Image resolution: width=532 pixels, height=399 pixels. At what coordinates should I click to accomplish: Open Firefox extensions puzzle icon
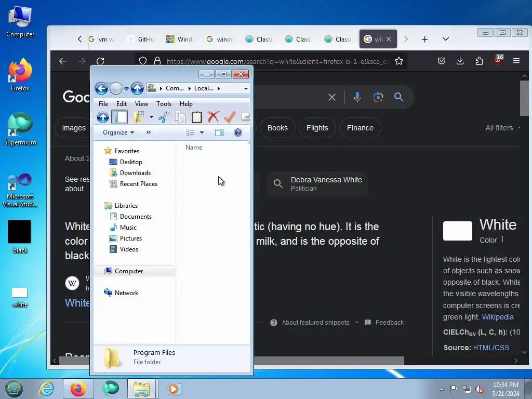click(x=479, y=61)
